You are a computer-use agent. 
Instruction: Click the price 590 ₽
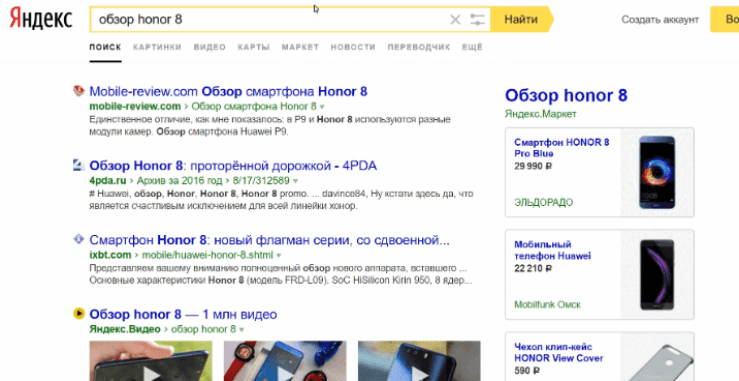(x=527, y=371)
